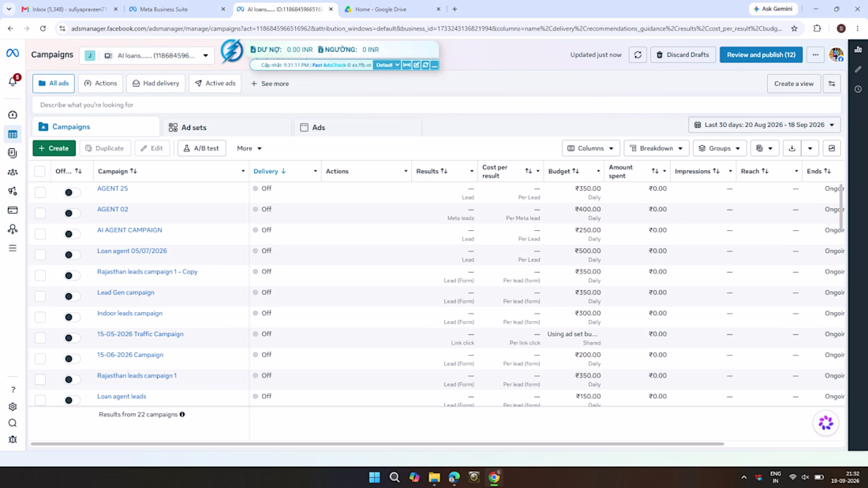Open Settings gear icon in sidebar
The height and width of the screenshot is (488, 868).
(x=13, y=407)
